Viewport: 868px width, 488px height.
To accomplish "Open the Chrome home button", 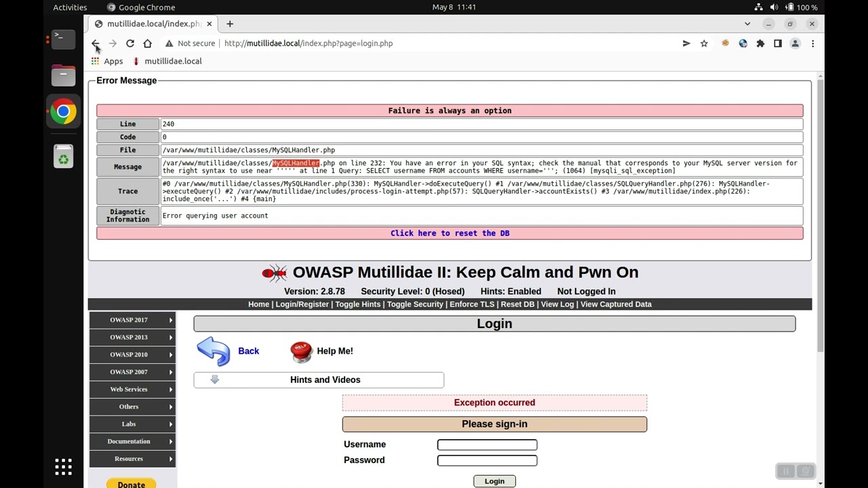I will 147,43.
